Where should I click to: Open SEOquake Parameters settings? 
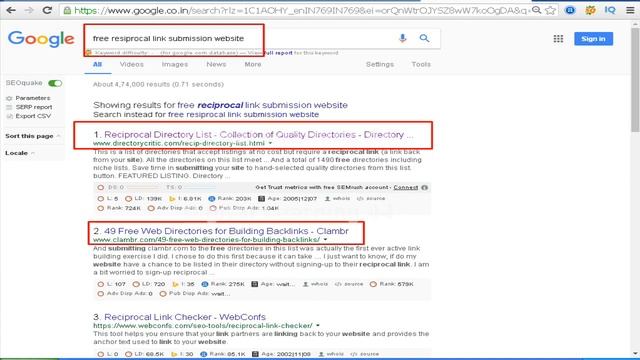point(33,98)
